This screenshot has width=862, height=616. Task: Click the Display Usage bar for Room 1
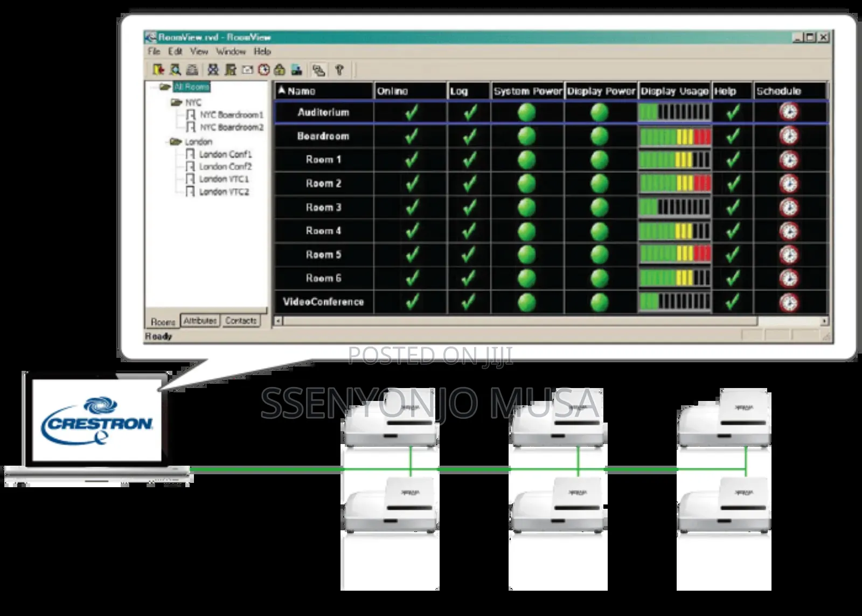(x=675, y=160)
